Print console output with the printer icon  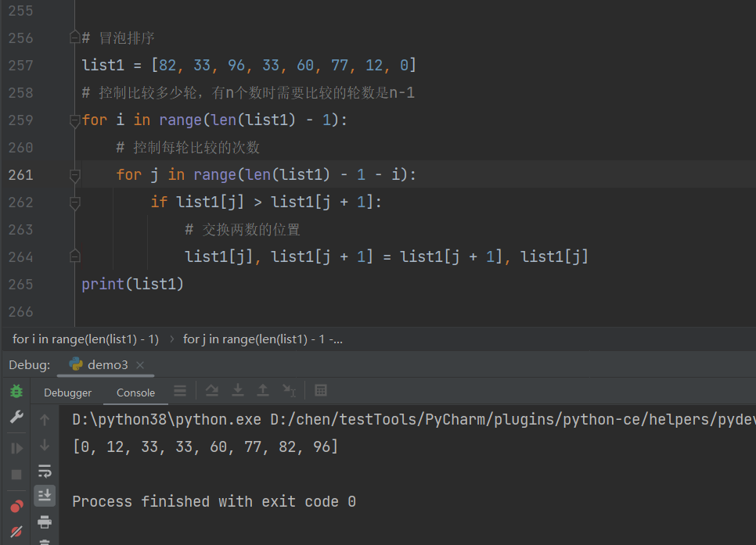pos(45,522)
